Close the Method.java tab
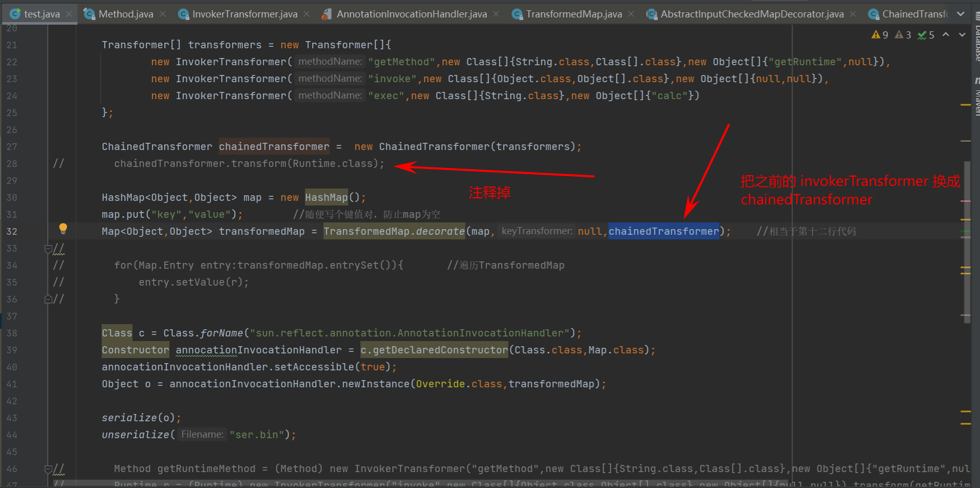980x488 pixels. coord(163,14)
